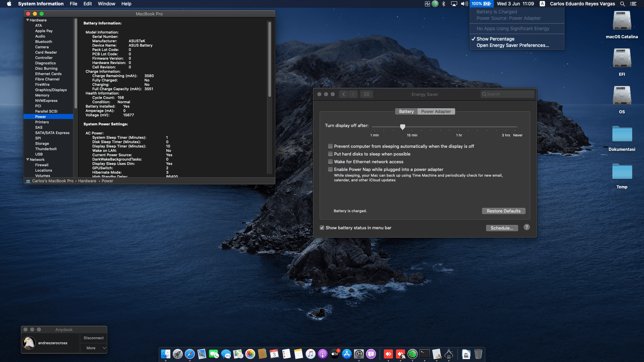644x362 pixels.
Task: Click the System Information sidebar scrollbar
Action: 75,64
